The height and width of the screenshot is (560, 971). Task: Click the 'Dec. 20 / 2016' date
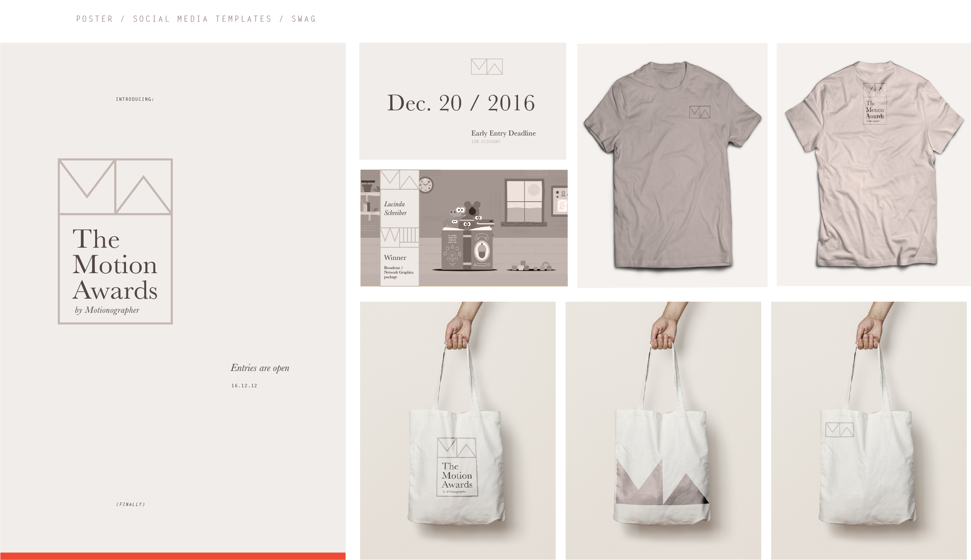461,103
